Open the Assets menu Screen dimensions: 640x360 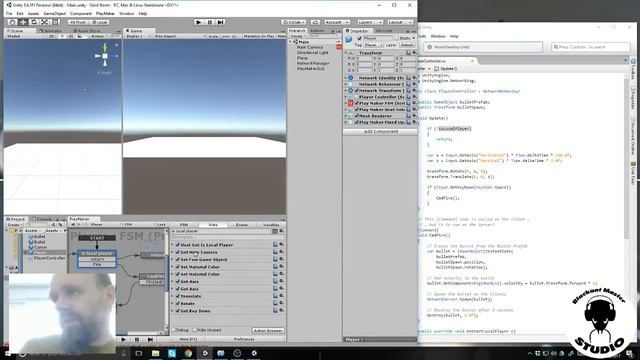coord(33,13)
